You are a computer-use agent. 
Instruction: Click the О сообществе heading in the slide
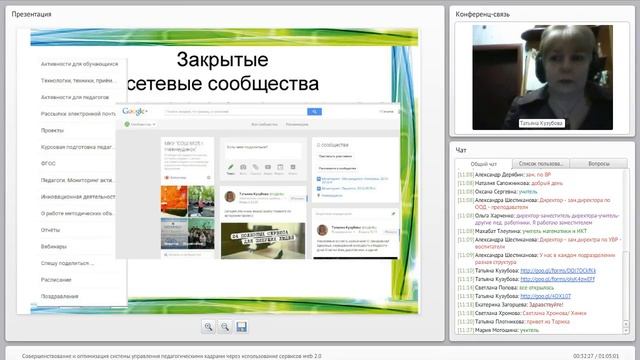click(x=333, y=145)
